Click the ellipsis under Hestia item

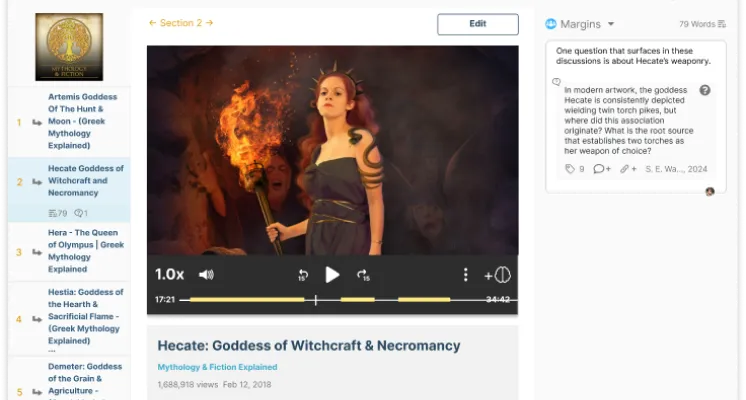52,351
